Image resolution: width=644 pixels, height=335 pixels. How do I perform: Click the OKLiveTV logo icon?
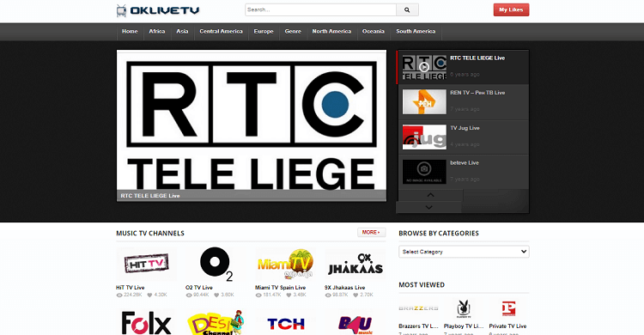pos(122,10)
